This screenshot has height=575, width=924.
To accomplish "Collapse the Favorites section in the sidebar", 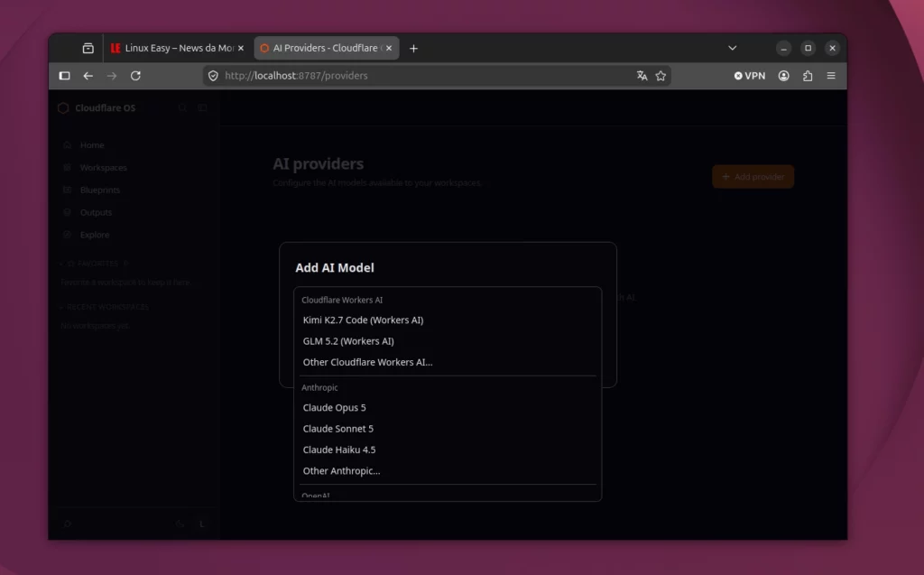I will (x=61, y=264).
